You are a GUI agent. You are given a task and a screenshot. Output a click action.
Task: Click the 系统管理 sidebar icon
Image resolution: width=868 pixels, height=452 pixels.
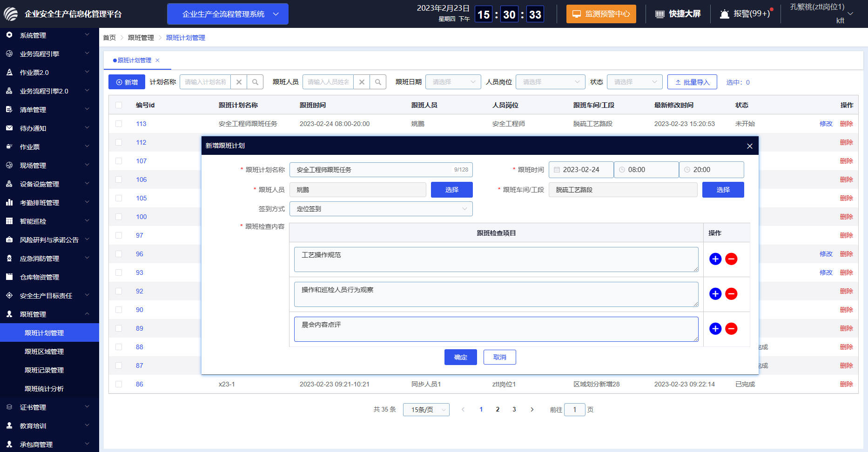[9, 35]
